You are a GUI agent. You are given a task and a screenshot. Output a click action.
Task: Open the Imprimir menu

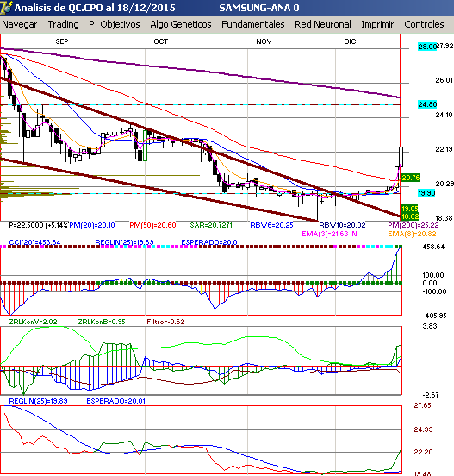(377, 24)
